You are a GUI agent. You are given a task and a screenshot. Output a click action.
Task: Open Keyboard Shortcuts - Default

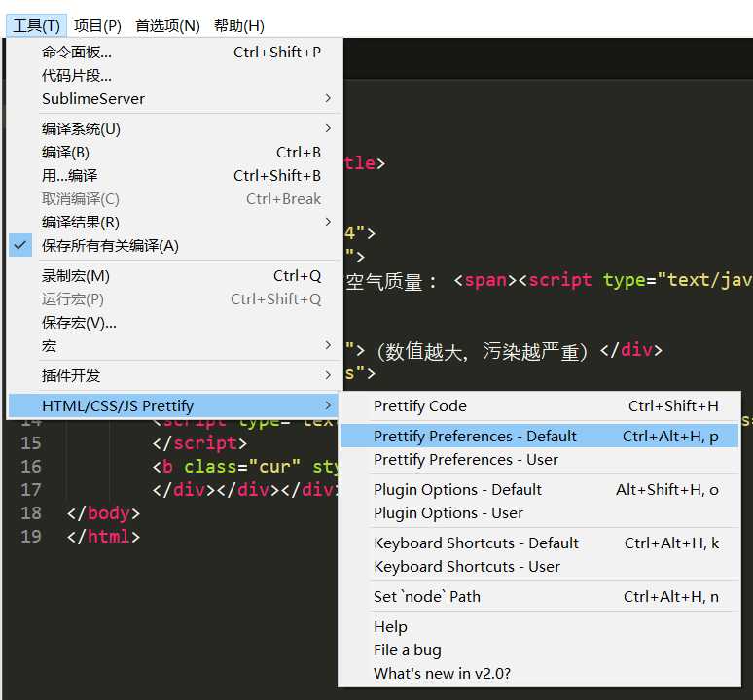[539, 543]
